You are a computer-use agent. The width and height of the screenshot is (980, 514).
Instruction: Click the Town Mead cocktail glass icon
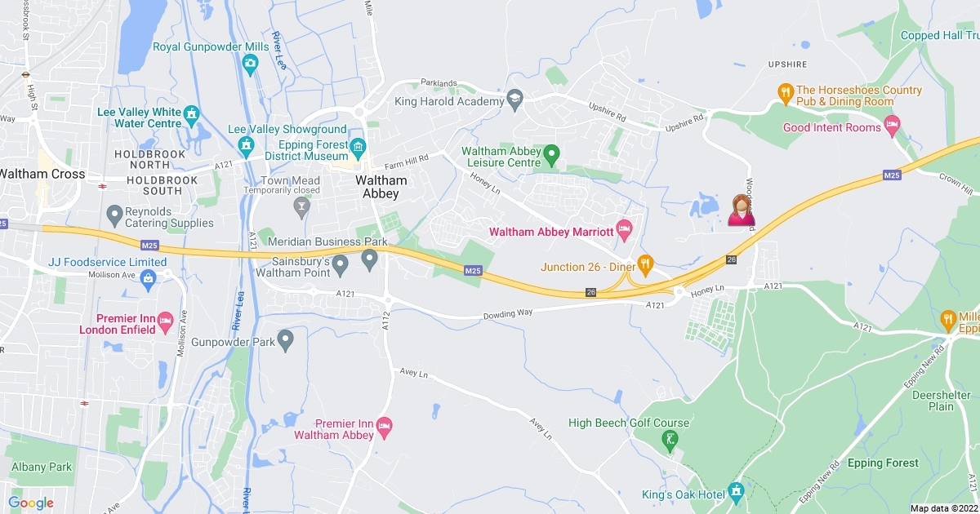(301, 210)
